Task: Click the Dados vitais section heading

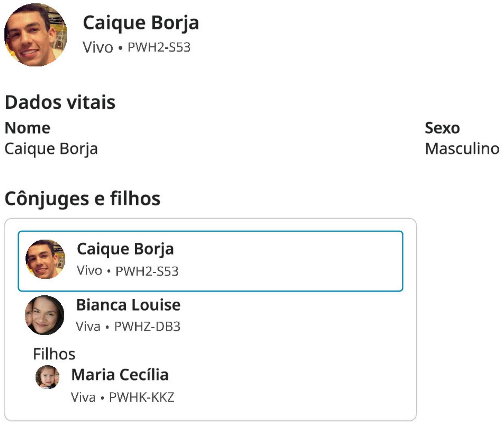Action: coord(60,102)
